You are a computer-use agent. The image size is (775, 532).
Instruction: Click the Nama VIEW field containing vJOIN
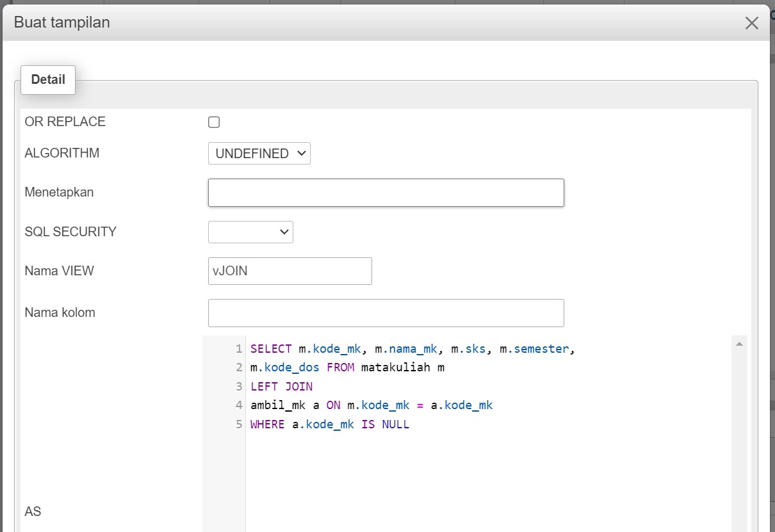pyautogui.click(x=290, y=271)
